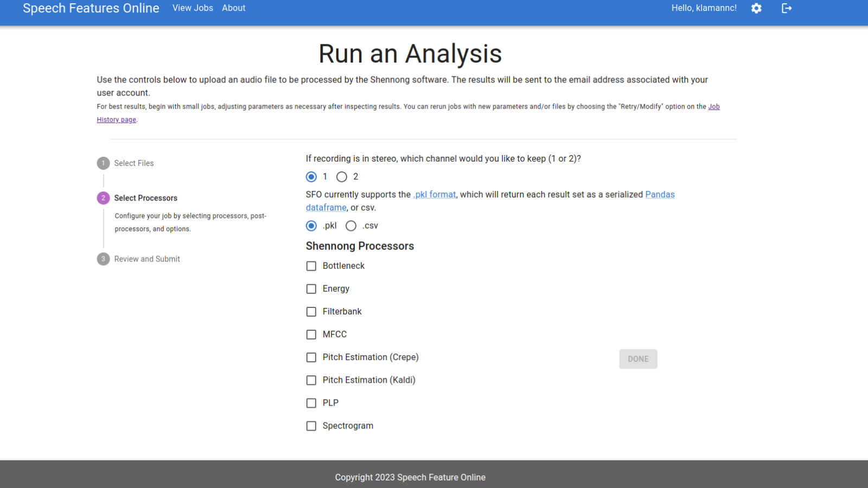Check the MFCC processor
The width and height of the screenshot is (868, 488).
point(311,335)
